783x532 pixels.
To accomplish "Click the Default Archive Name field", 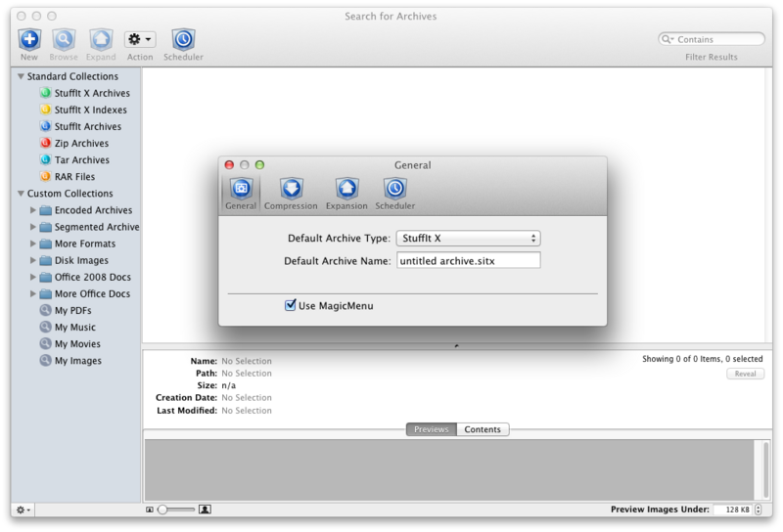I will [x=469, y=260].
